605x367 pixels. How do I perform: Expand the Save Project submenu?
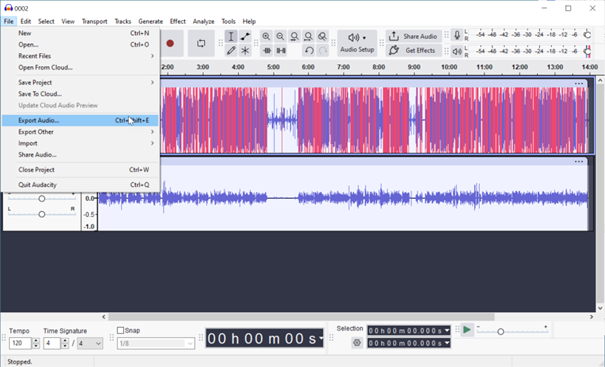click(80, 83)
